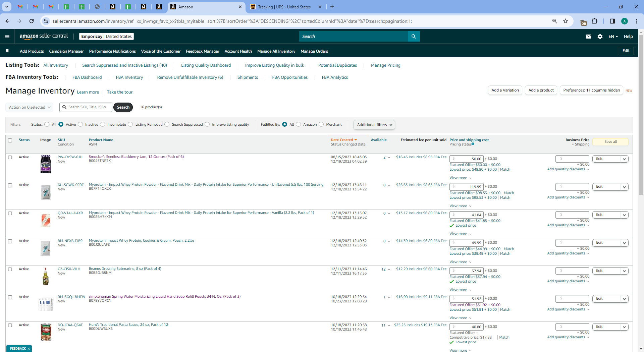The image size is (644, 352).
Task: Open the Action on 0 selected dropdown
Action: tap(30, 107)
